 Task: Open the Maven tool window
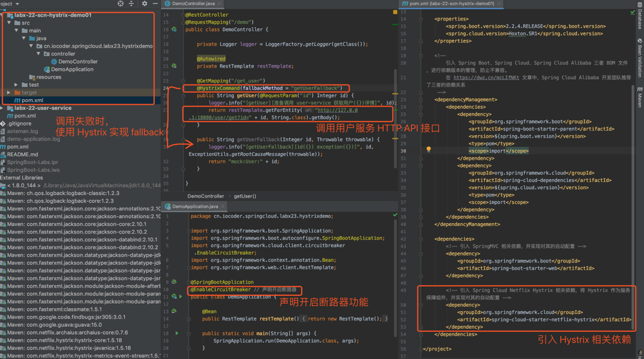(640, 97)
